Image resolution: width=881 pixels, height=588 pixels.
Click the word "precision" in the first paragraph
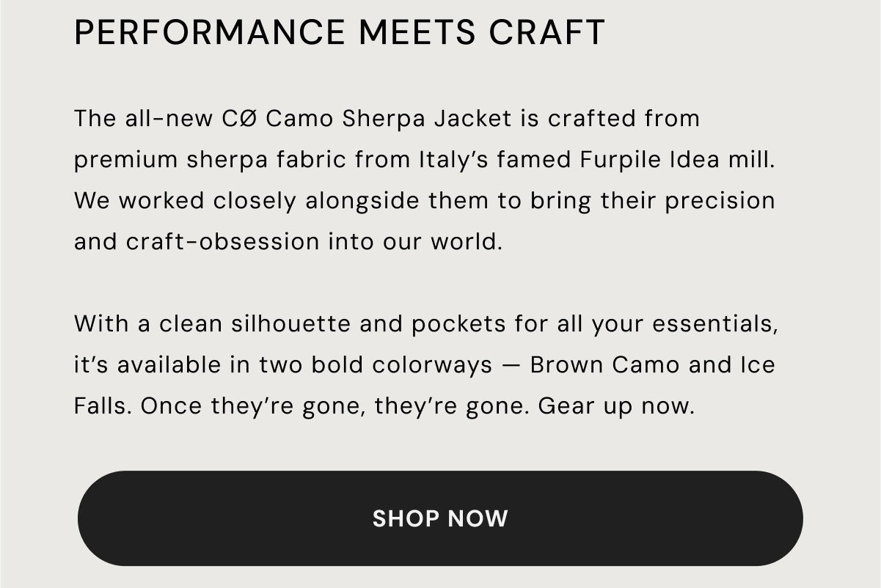click(720, 201)
